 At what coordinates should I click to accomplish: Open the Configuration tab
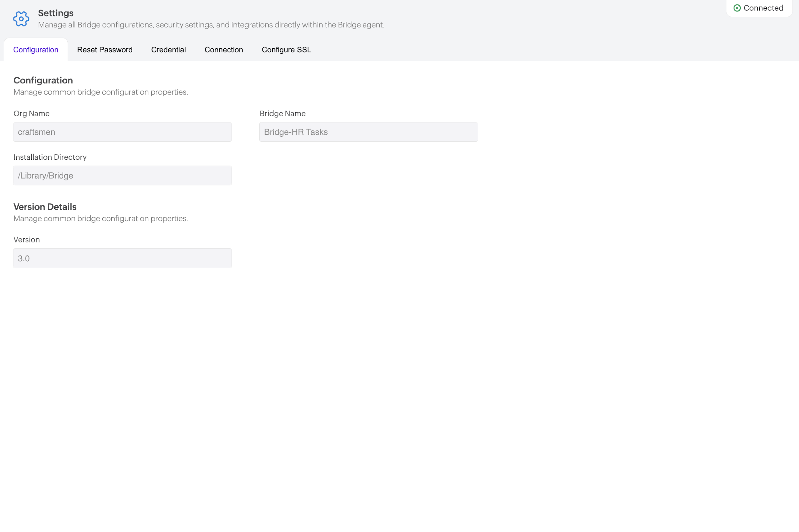click(36, 50)
